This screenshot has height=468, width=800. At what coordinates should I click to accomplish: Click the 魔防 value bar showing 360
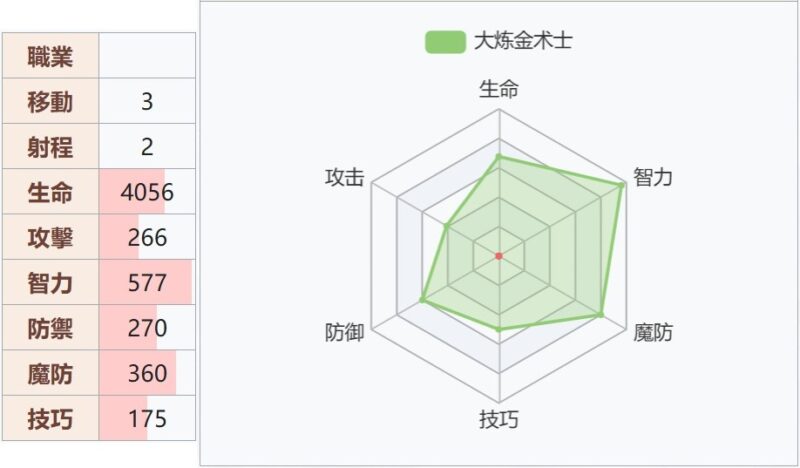(x=147, y=374)
